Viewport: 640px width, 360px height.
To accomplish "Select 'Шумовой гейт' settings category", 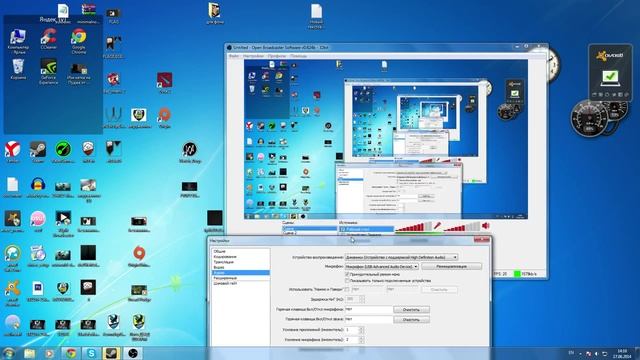I will (240, 283).
